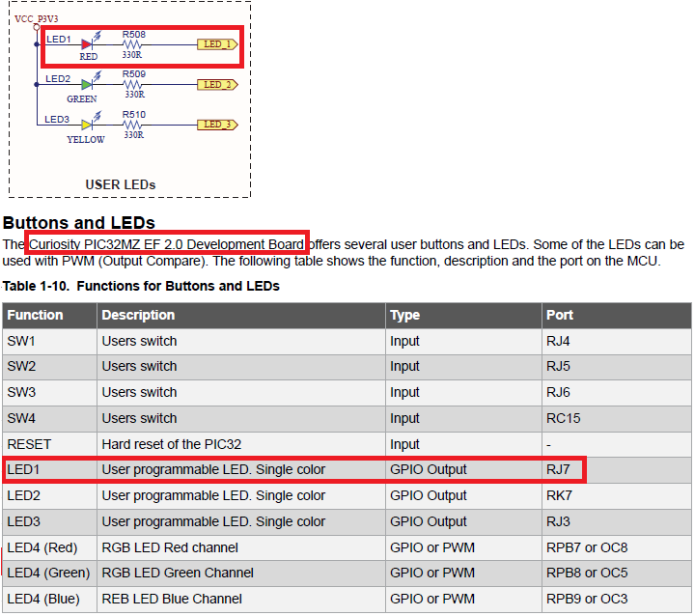Click the LED_2 net label tag
695x616 pixels.
click(x=217, y=85)
